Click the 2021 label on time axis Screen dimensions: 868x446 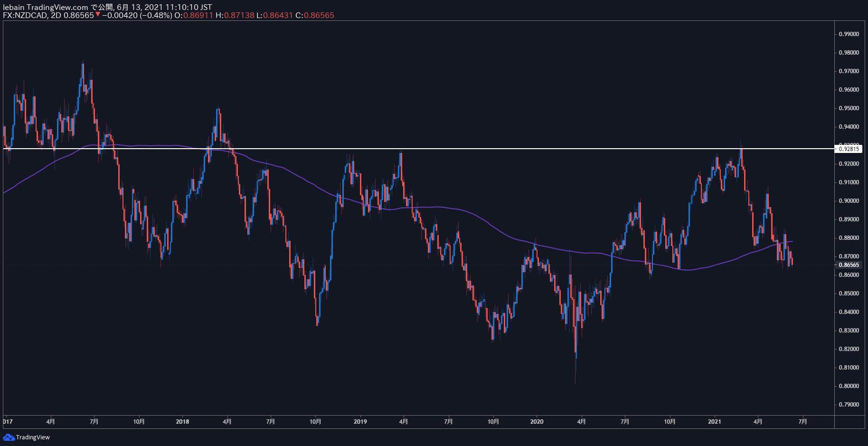coord(715,422)
